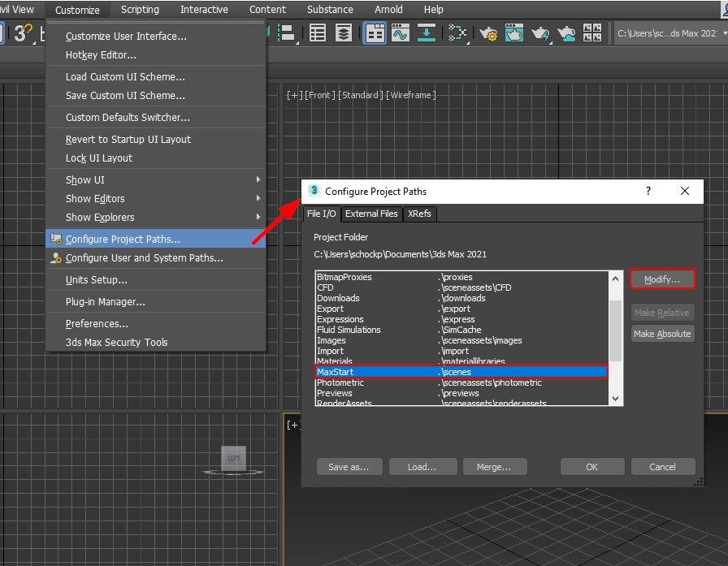Click the Render in Cloud teapot icon
This screenshot has height=566, width=728.
point(565,33)
